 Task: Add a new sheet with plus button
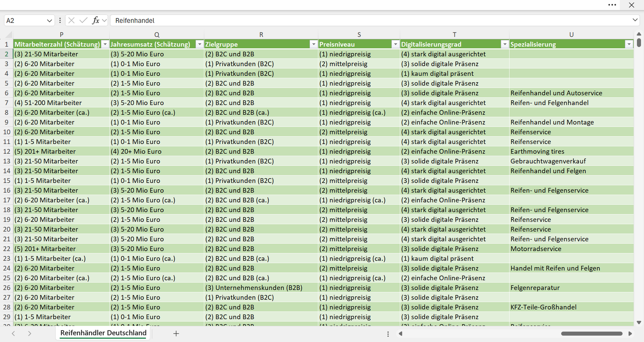(176, 333)
